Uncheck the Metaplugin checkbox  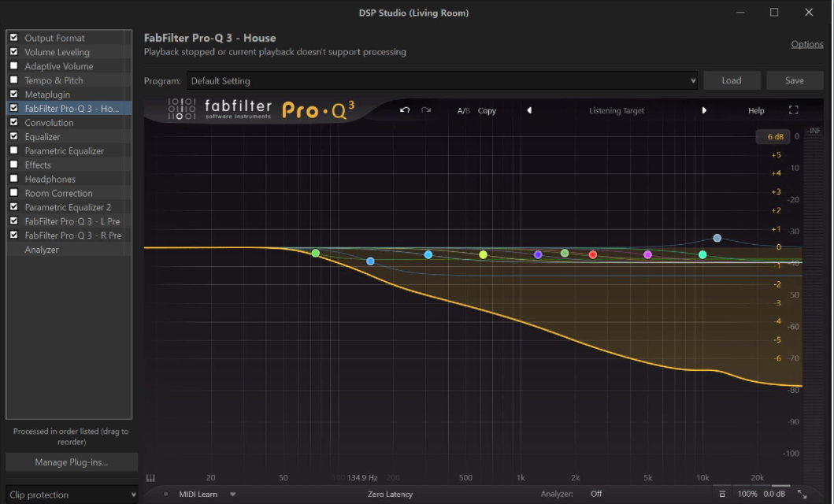pyautogui.click(x=14, y=94)
